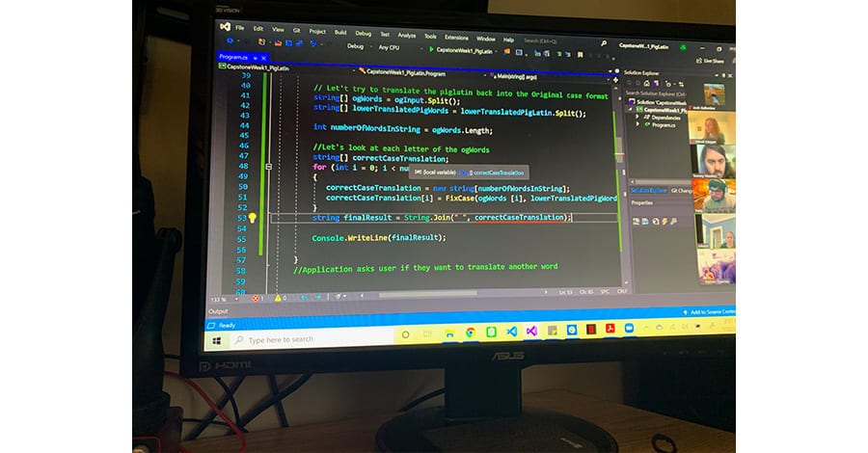Click the Undo toolbar icon
This screenshot has width=868, height=453.
coord(313,43)
